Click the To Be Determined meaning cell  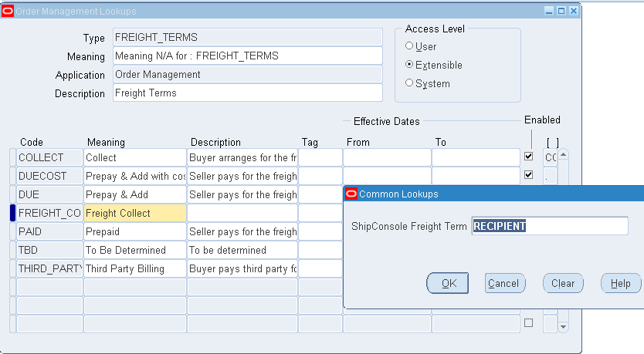pos(135,250)
